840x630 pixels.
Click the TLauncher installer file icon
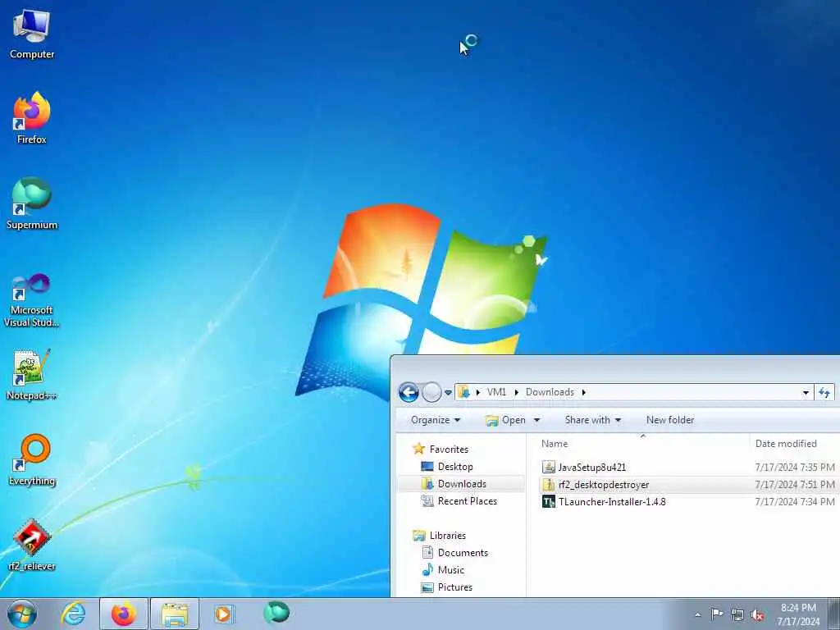tap(549, 501)
